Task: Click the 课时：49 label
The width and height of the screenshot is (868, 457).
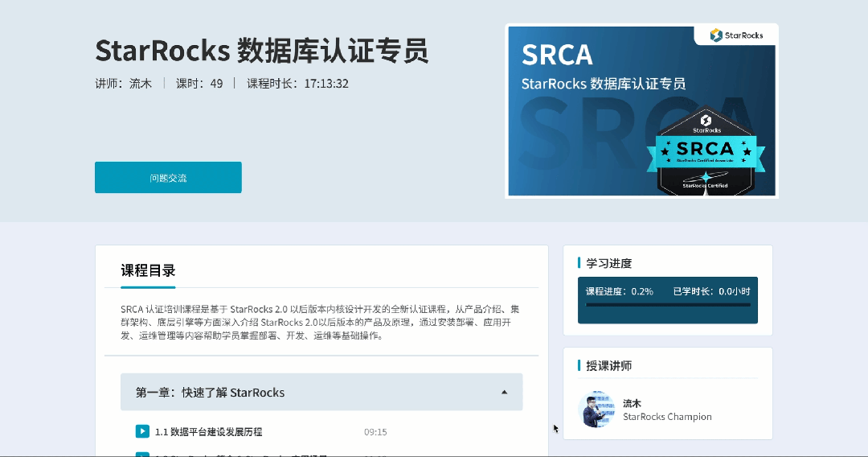Action: (x=199, y=84)
